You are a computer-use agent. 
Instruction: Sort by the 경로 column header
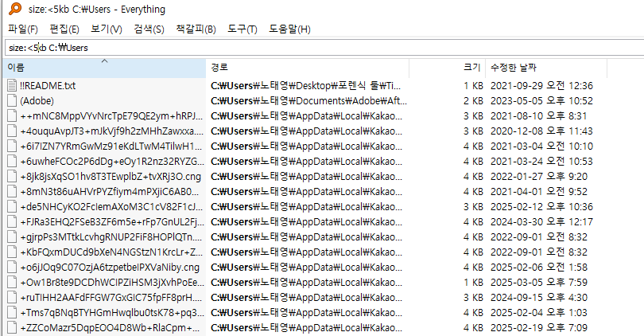pyautogui.click(x=307, y=68)
